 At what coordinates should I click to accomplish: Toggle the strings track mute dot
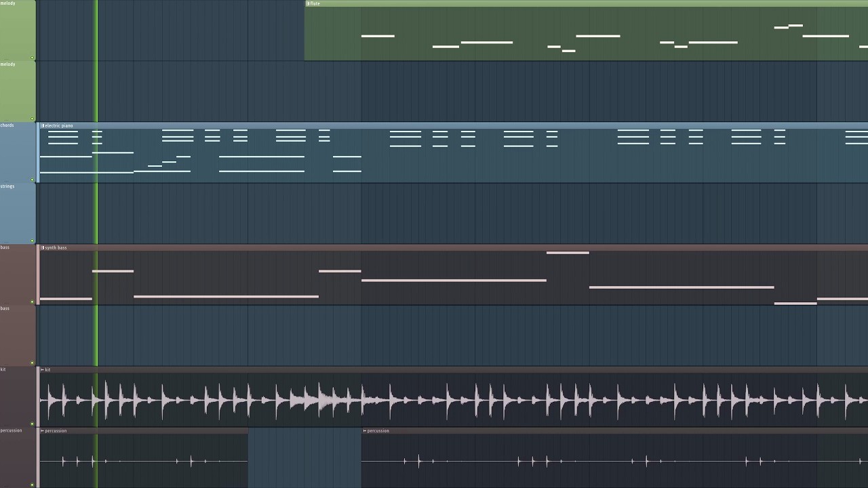(32, 241)
